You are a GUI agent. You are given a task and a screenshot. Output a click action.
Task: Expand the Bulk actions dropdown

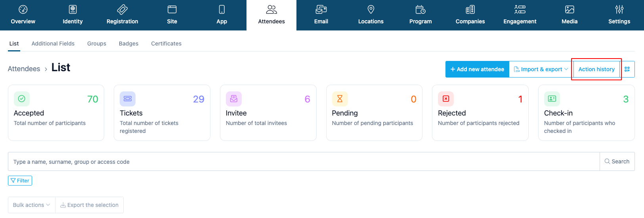[x=32, y=205]
